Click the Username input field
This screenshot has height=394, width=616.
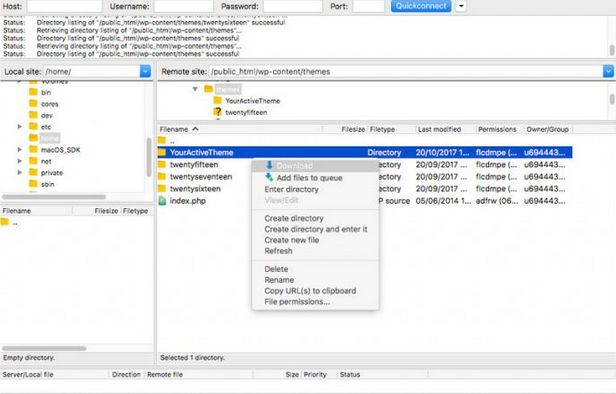[x=183, y=6]
